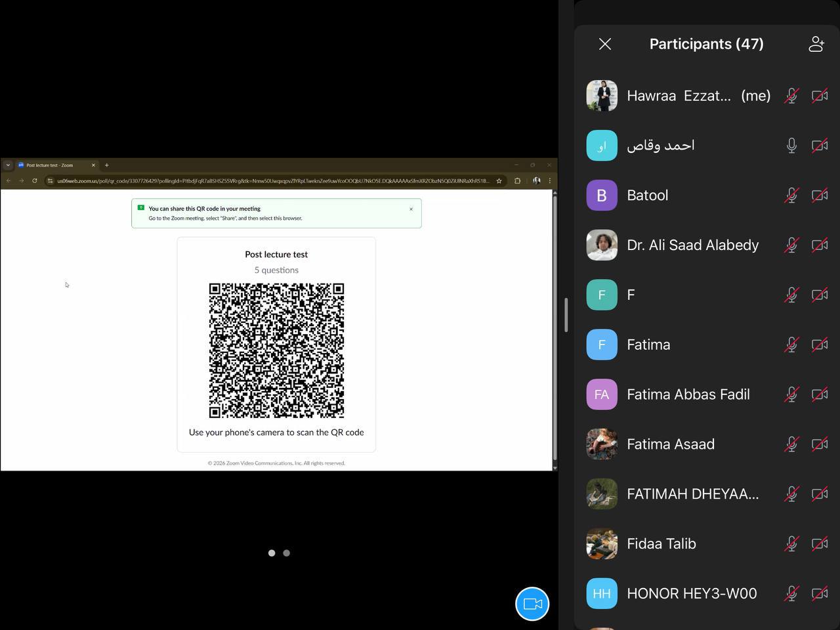Tap Hawraa Ezzat's camera-off icon
Viewport: 840px width, 630px height.
pos(820,96)
